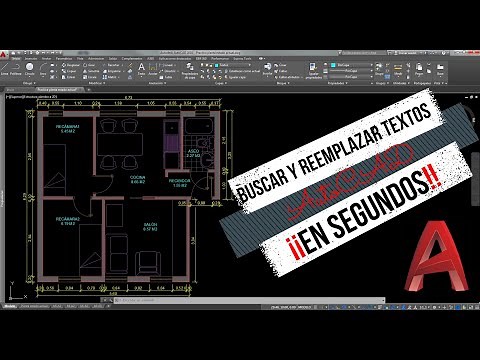The height and width of the screenshot is (360, 480).
Task: Choose the Simetría modify command
Action: pyautogui.click(x=91, y=71)
